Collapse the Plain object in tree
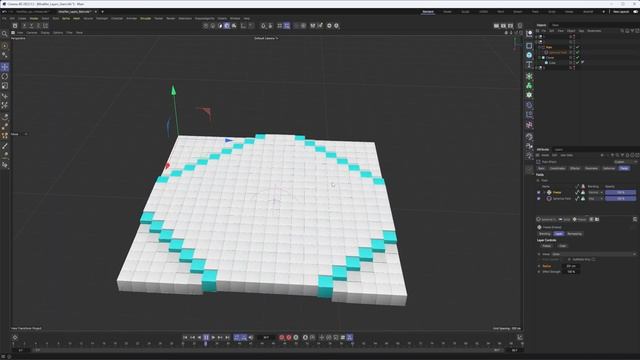This screenshot has height=360, width=640. (540, 47)
